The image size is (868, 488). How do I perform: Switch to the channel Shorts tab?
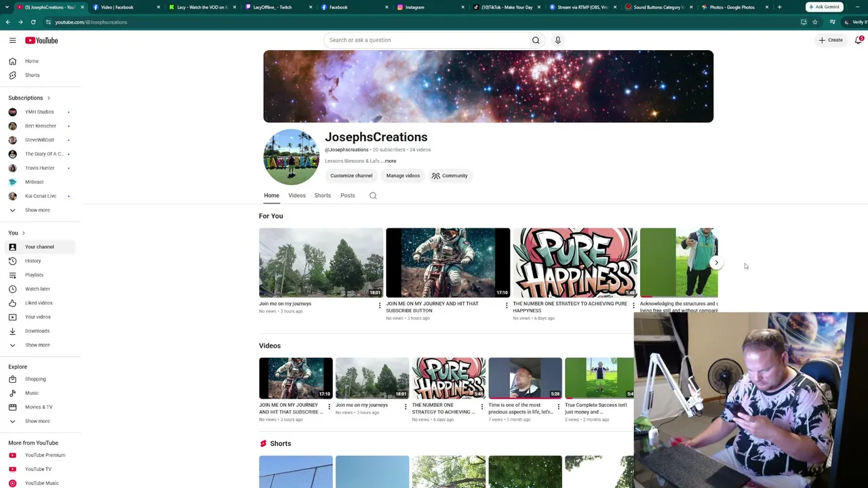pos(323,195)
